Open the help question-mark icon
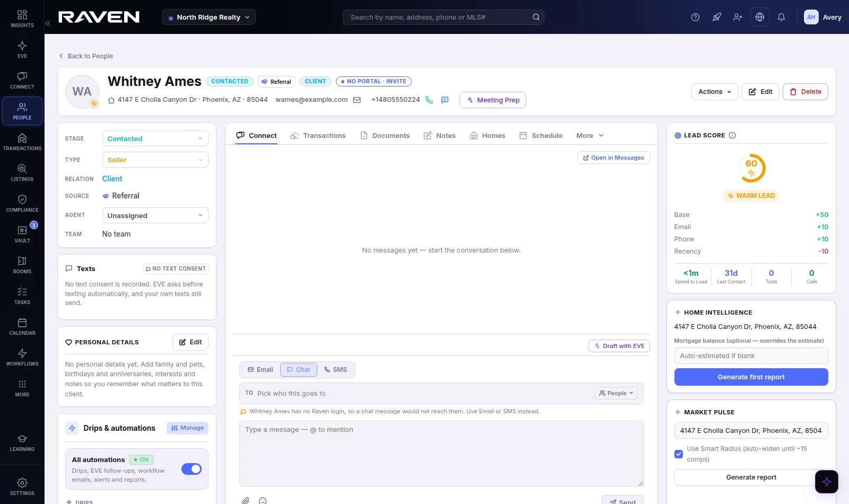Screen dimensions: 849x504 695,17
